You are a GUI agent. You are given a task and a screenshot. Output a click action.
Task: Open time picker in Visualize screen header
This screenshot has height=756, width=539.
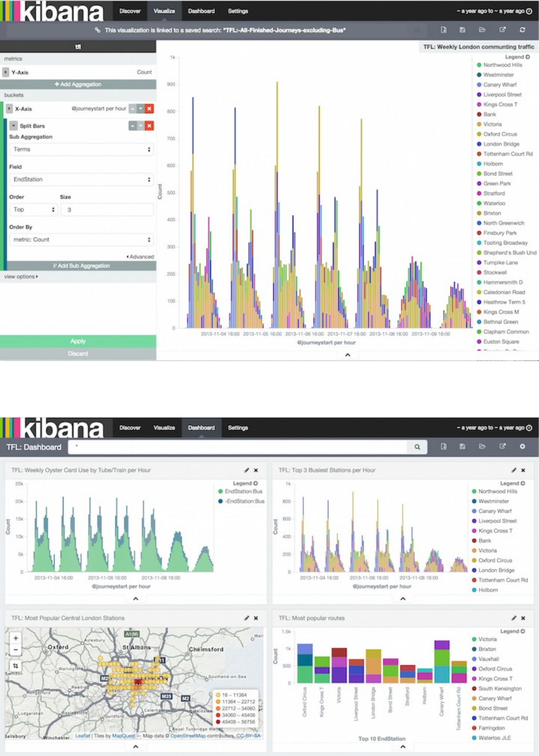tap(494, 11)
